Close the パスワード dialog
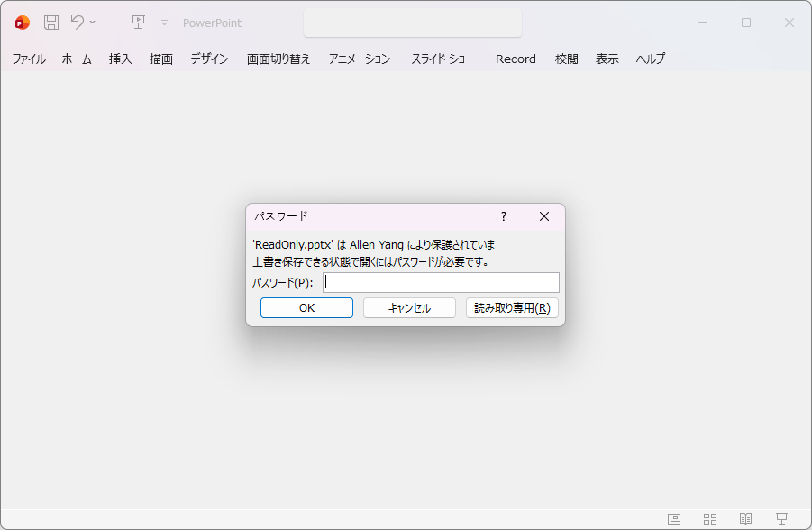This screenshot has height=530, width=812. click(544, 216)
